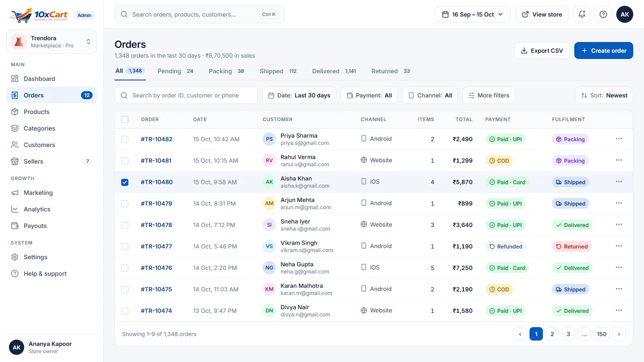
Task: Open More filters
Action: click(489, 95)
